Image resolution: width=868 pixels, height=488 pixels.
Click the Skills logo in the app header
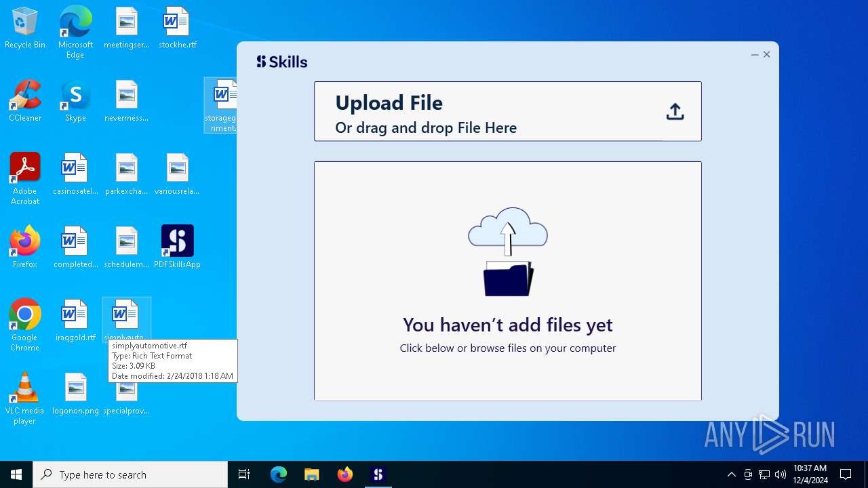(282, 62)
